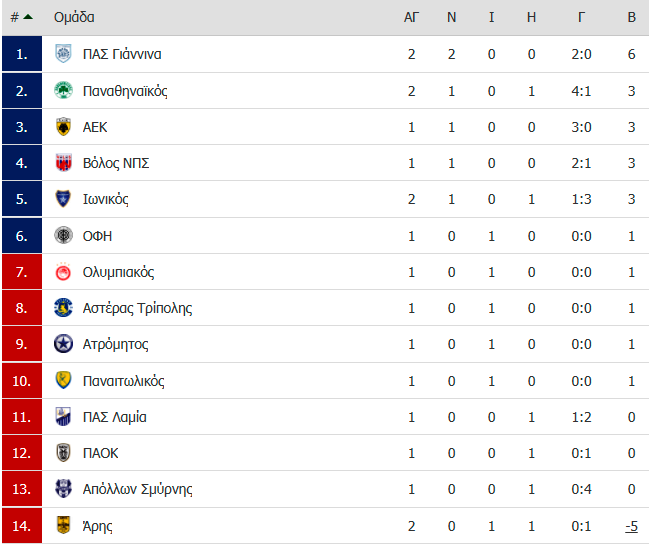Click the Αστέρας Τρίπολης round badge
This screenshot has height=545, width=649.
63,308
